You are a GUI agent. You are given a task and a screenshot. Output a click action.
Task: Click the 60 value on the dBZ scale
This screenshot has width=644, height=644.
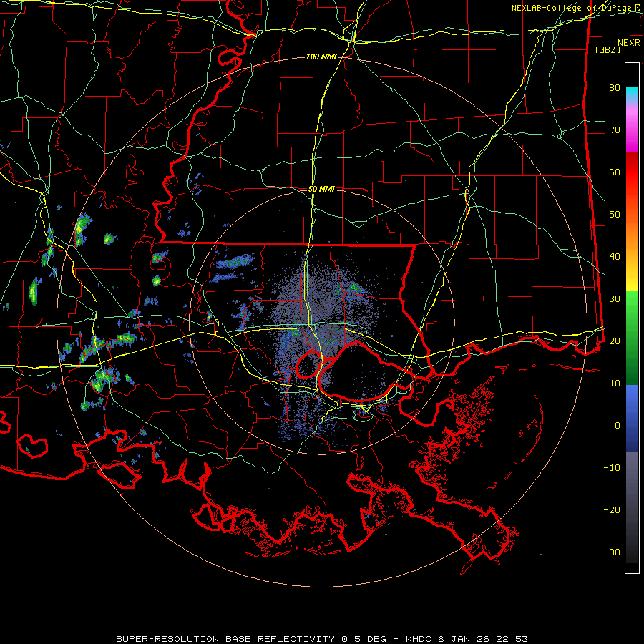coord(615,172)
